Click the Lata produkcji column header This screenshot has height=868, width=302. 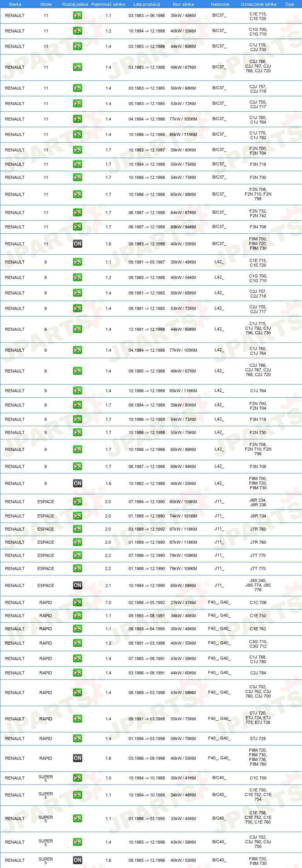(x=147, y=4)
